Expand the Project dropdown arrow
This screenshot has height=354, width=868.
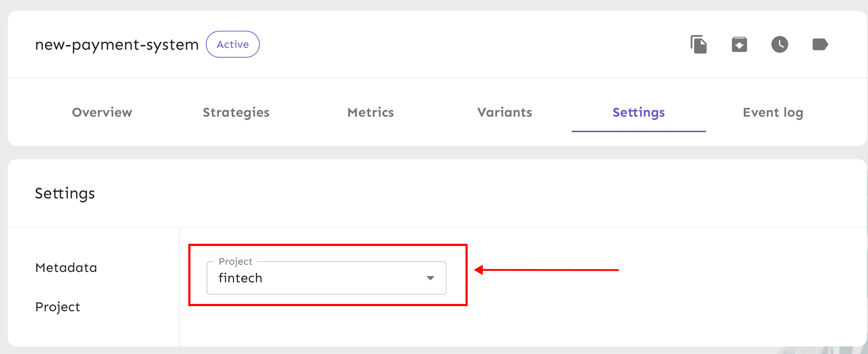pos(430,278)
